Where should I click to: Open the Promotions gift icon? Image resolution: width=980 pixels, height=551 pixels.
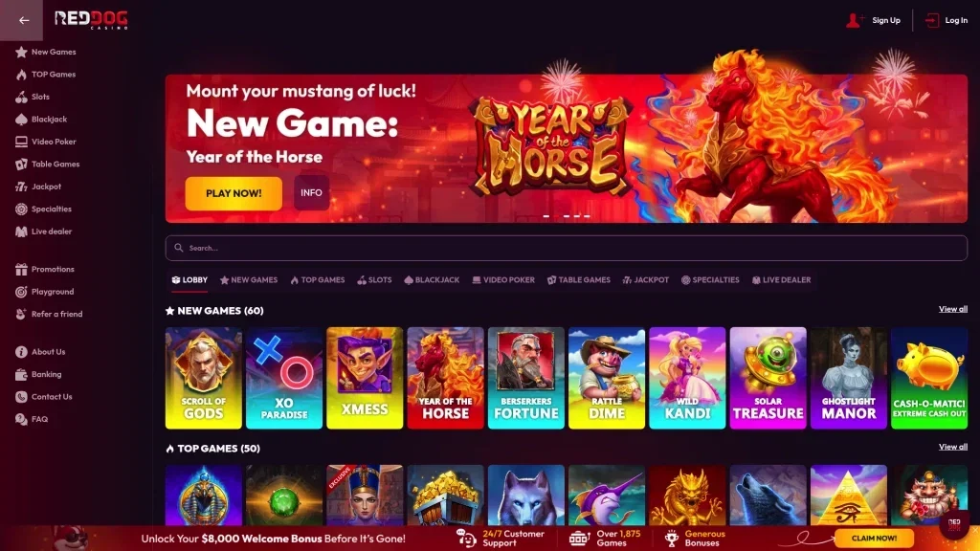(x=21, y=269)
